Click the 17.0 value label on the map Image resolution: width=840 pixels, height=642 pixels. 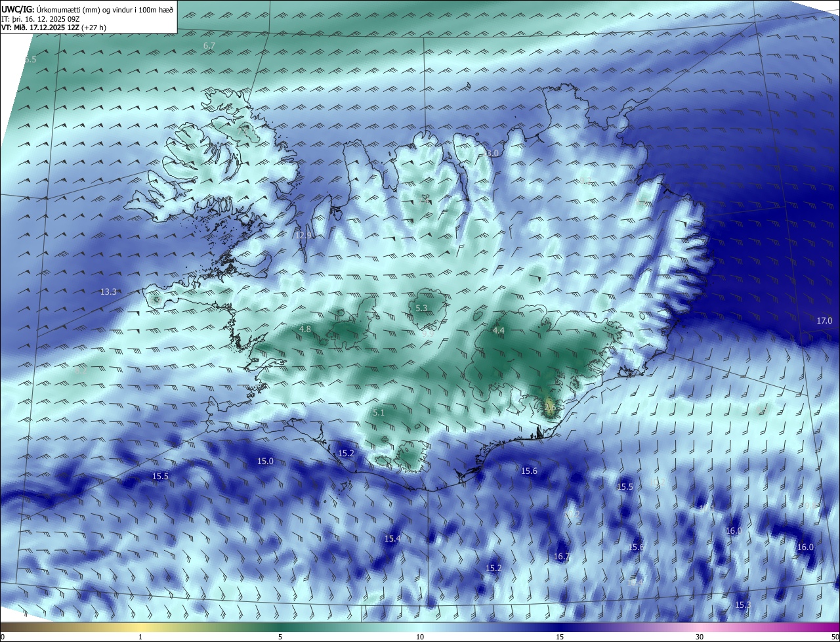coord(824,320)
